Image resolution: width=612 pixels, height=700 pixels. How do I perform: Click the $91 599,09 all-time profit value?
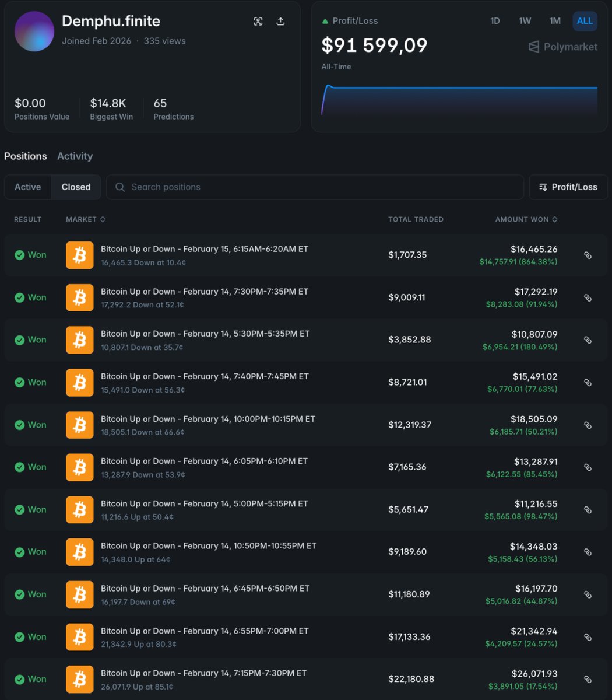[374, 45]
